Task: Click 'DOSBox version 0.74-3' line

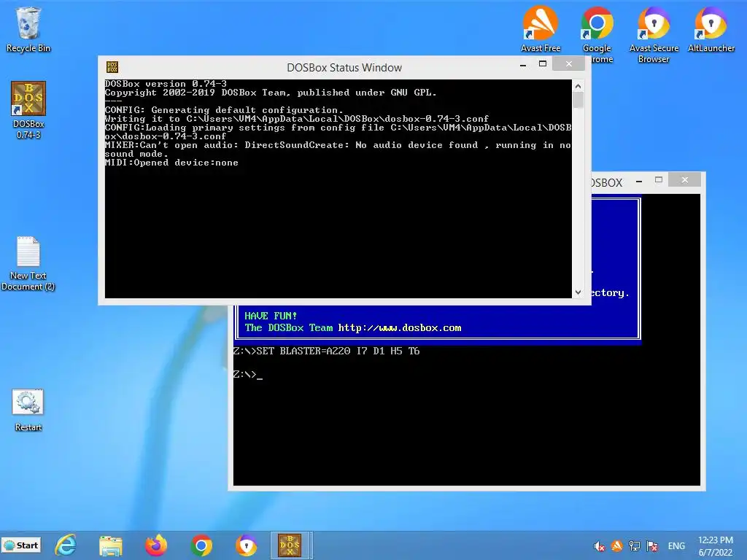Action: pyautogui.click(x=166, y=84)
